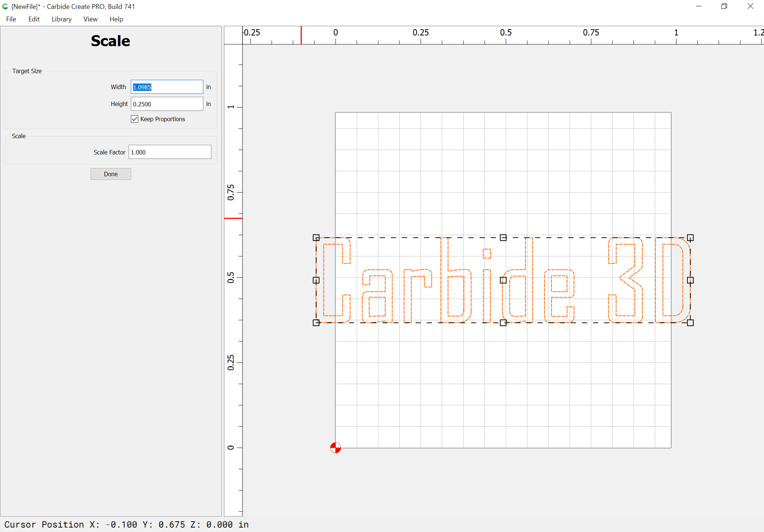Click the Done button
Image resolution: width=764 pixels, height=532 pixels.
[111, 174]
